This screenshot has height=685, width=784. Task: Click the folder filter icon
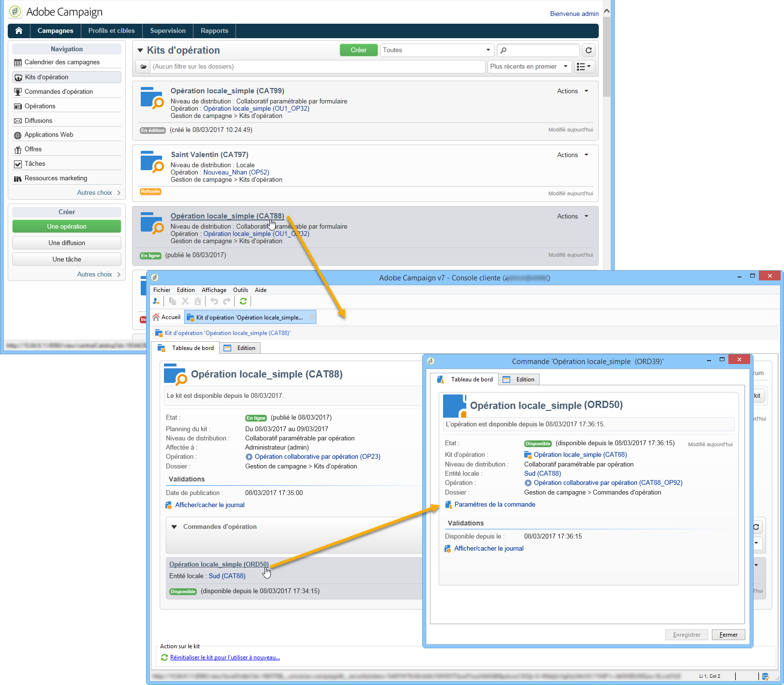point(143,67)
